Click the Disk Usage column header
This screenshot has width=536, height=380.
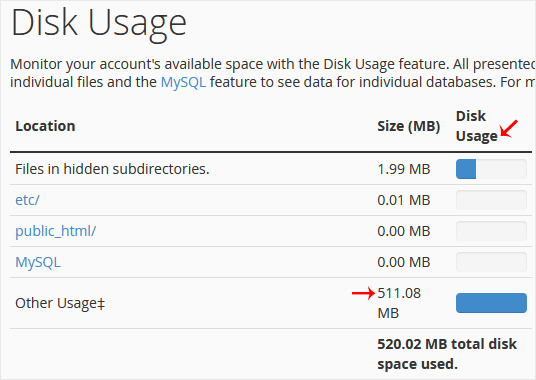(x=477, y=126)
